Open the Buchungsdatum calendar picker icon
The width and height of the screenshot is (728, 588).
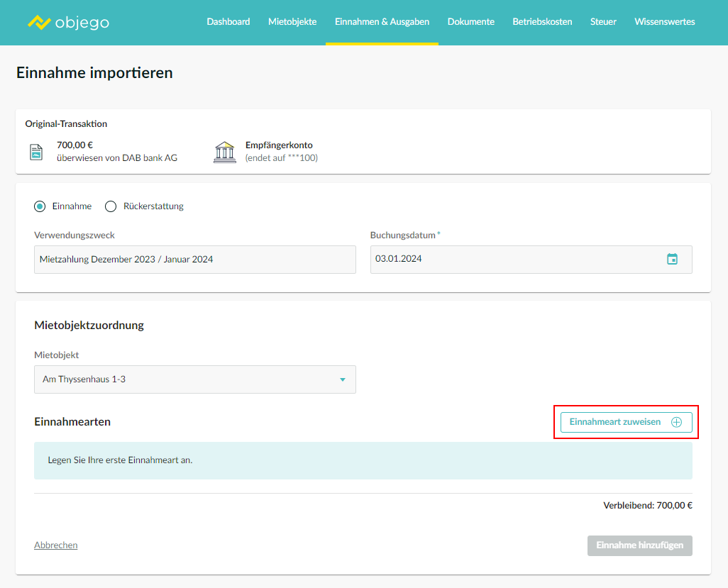pyautogui.click(x=672, y=259)
